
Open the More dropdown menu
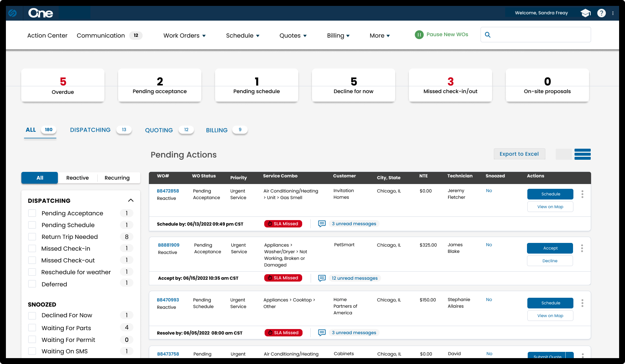click(380, 35)
